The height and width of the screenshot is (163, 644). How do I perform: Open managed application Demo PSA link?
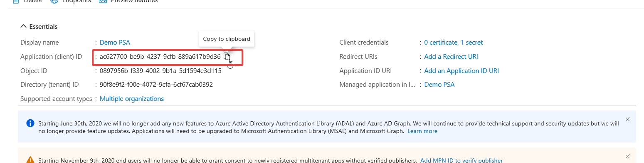click(439, 85)
